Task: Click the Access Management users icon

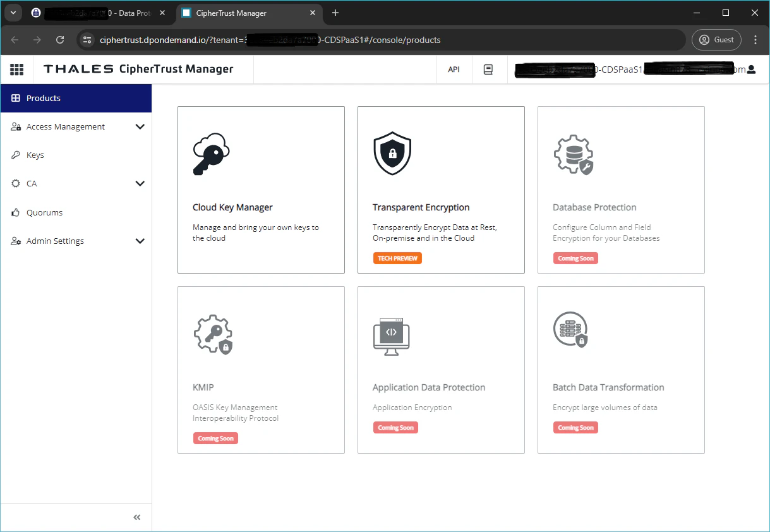Action: [16, 127]
